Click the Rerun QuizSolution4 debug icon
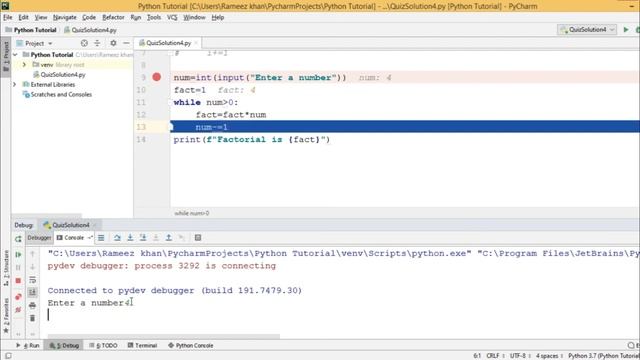640x360 pixels. [x=18, y=239]
